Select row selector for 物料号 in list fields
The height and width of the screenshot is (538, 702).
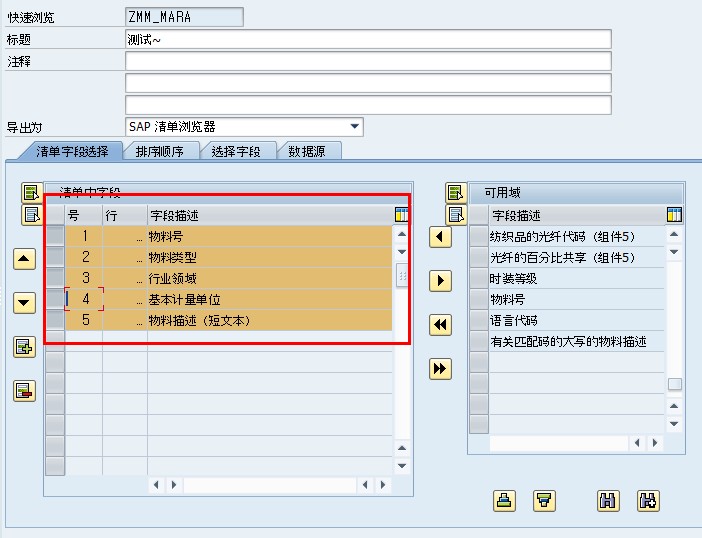(55, 236)
